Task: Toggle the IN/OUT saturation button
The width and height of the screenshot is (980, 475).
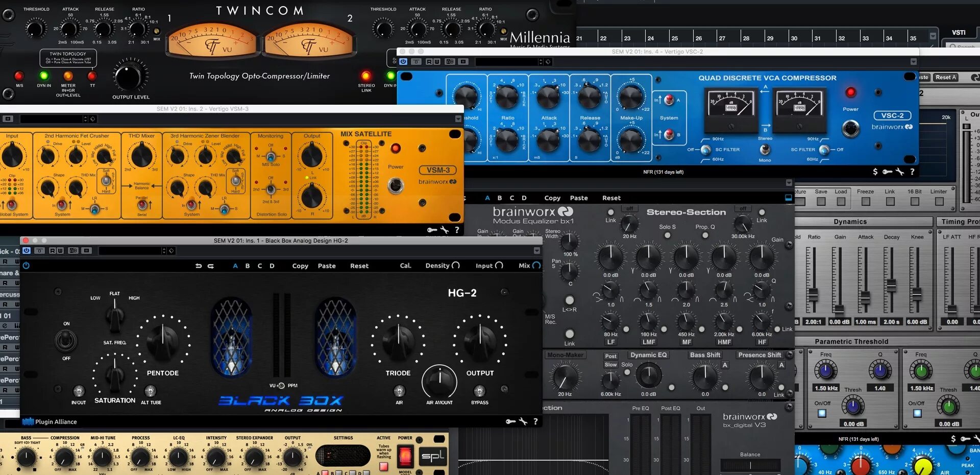Action: pos(79,391)
